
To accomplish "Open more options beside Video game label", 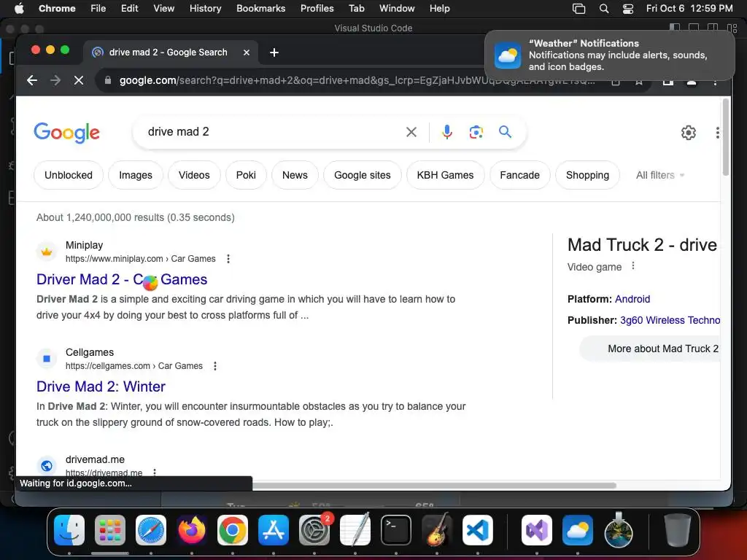I will (x=633, y=265).
